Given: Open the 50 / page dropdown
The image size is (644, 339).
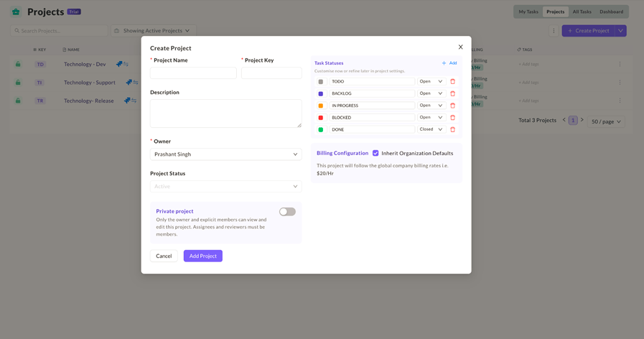Looking at the screenshot, I should click(x=606, y=121).
